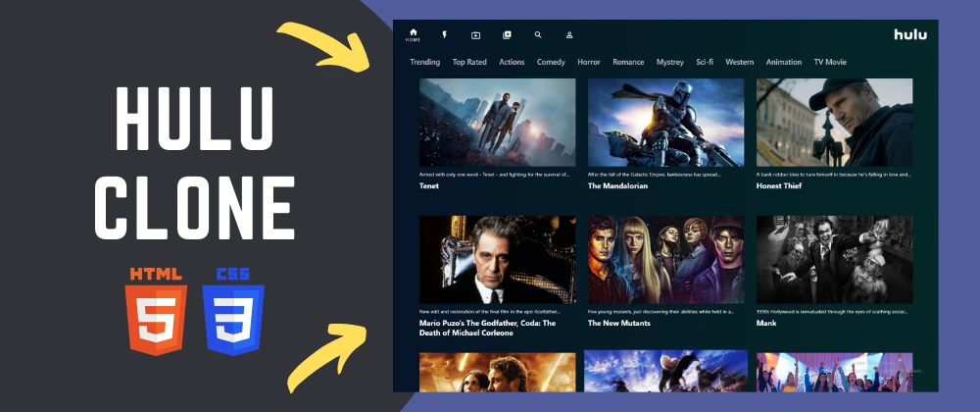980x412 pixels.
Task: Click the Tenet title text
Action: 429,185
